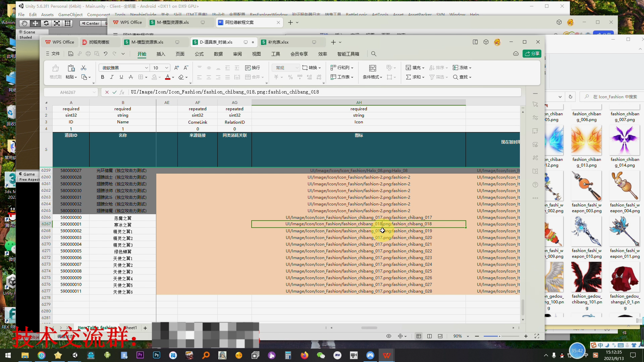
Task: Click the save document icon
Action: coord(70,54)
